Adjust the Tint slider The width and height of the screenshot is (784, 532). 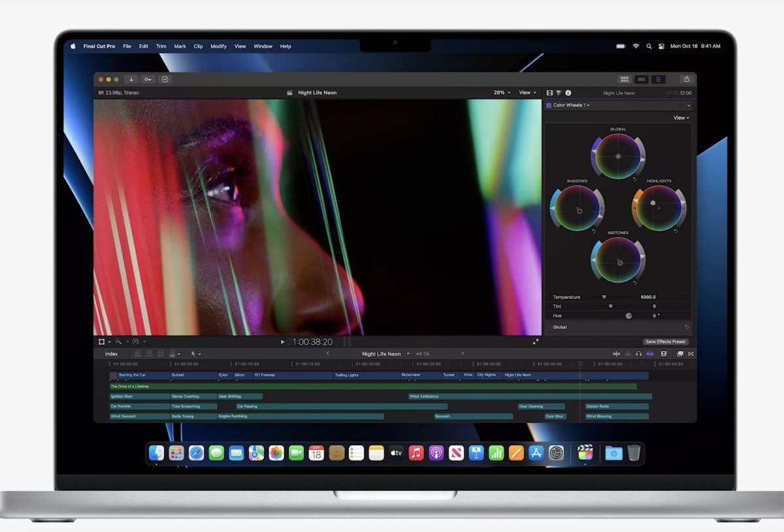(611, 306)
